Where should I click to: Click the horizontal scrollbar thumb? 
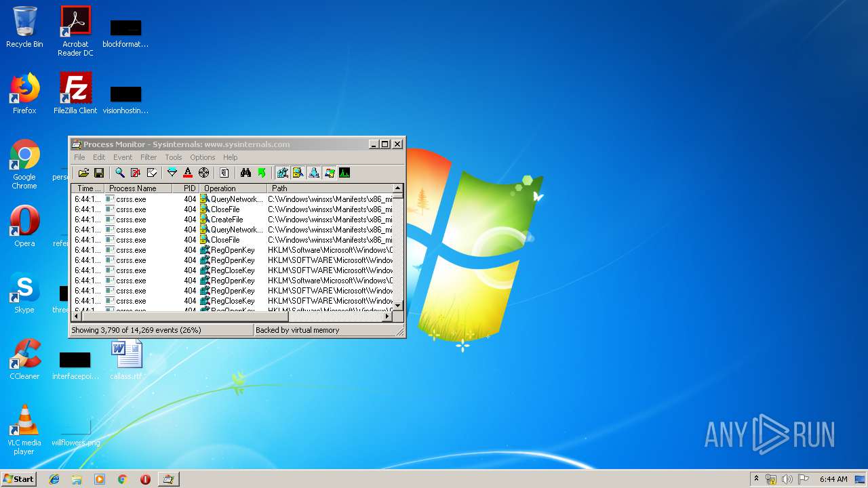tap(185, 316)
